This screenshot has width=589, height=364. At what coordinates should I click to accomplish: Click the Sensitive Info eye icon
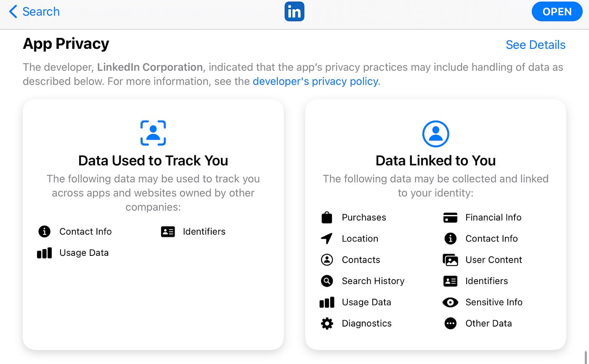451,302
